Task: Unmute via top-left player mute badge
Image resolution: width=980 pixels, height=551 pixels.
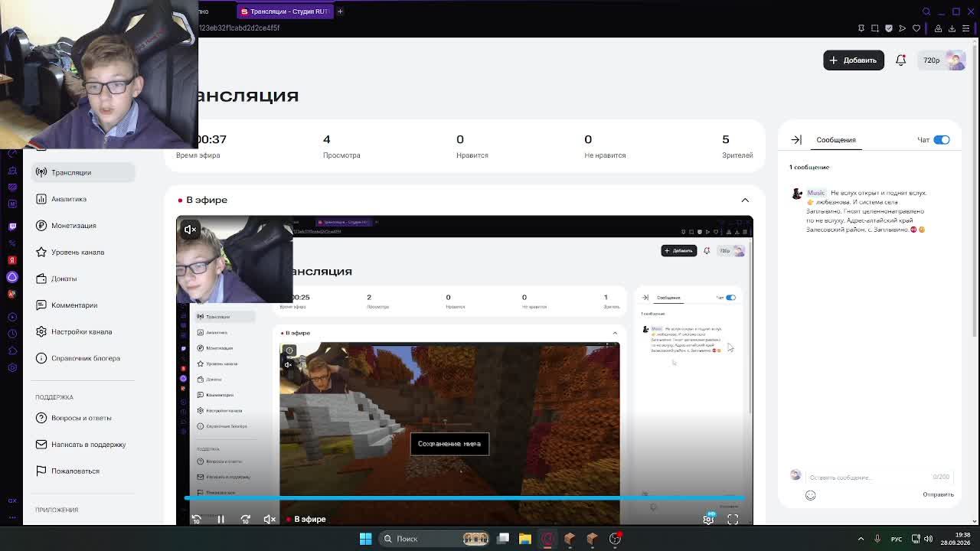Action: 190,229
